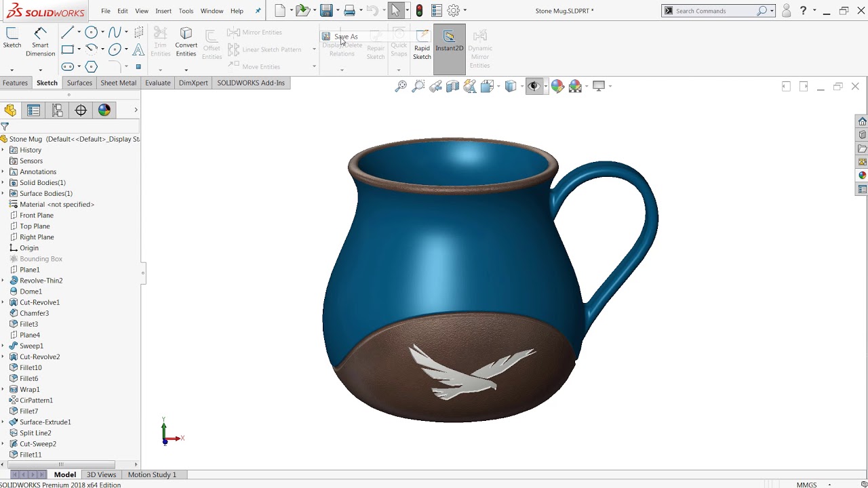This screenshot has width=868, height=488.
Task: Expand the Annotations tree node
Action: [3, 171]
